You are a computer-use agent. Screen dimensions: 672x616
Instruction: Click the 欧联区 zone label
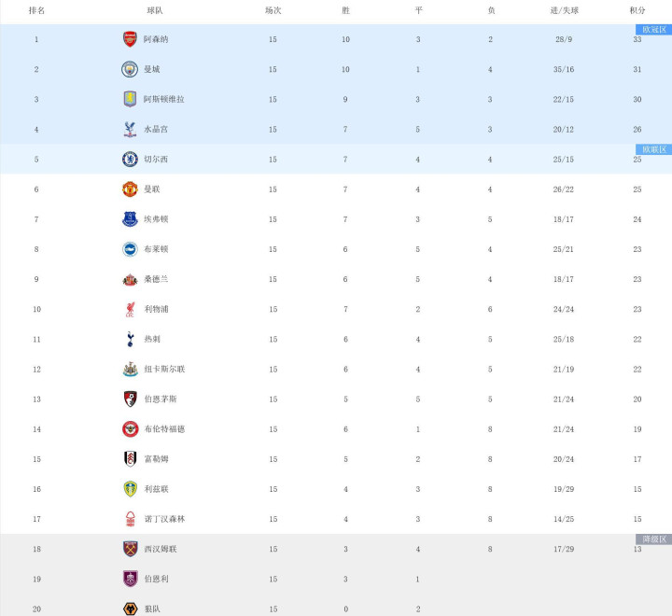tap(653, 149)
